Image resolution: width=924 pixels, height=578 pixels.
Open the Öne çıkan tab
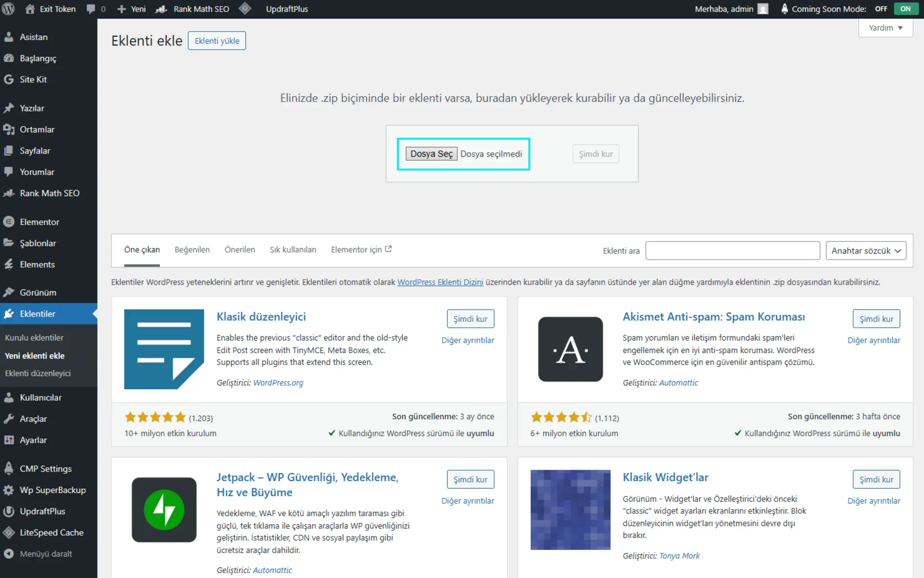tap(142, 250)
